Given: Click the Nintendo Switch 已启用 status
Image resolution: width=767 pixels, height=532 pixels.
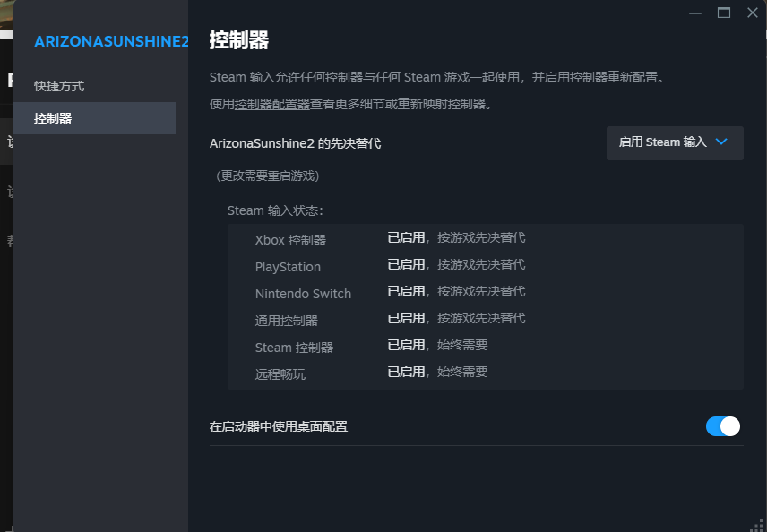Looking at the screenshot, I should tap(406, 291).
